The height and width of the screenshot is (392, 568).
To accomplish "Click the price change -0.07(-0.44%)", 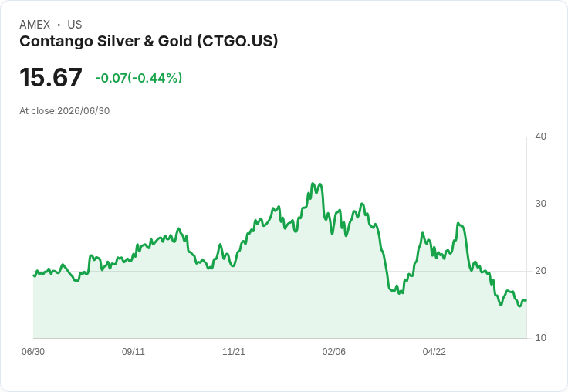I will coord(139,78).
